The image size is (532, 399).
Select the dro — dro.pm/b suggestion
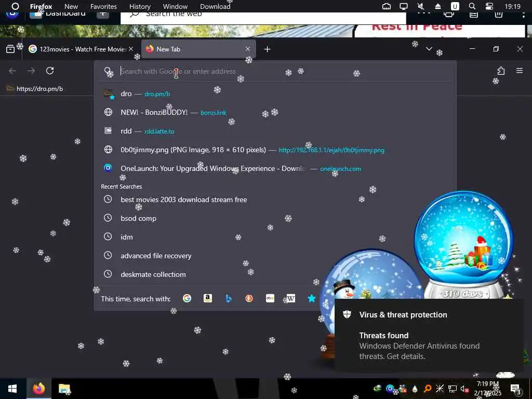[x=275, y=94]
